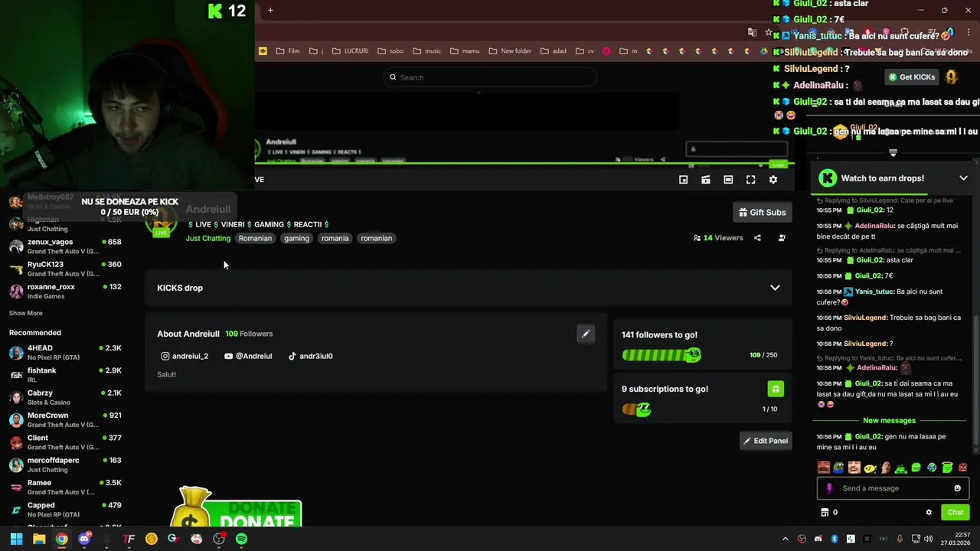
Task: Click the user icon beside the share button
Action: pos(782,238)
